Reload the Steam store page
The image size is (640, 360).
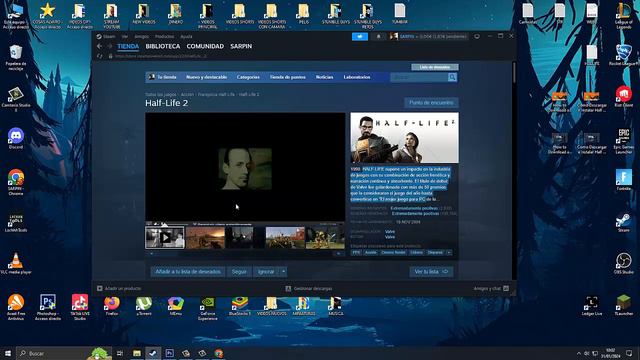click(100, 56)
